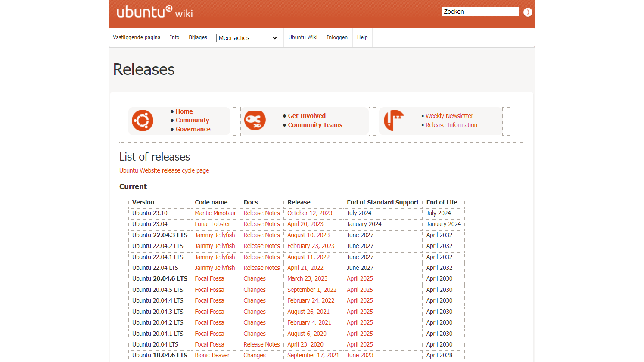Click the End of Standard Support column header
Screen dimensions: 644x362
[383, 202]
